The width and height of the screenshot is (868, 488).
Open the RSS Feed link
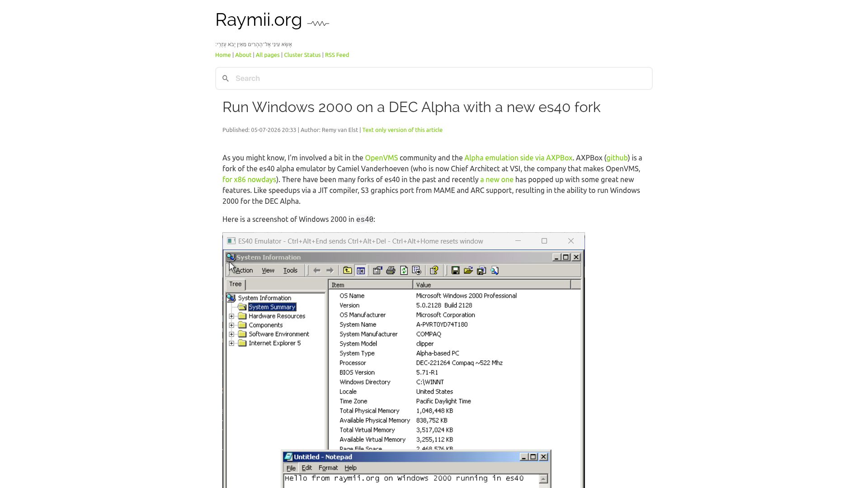(x=337, y=55)
